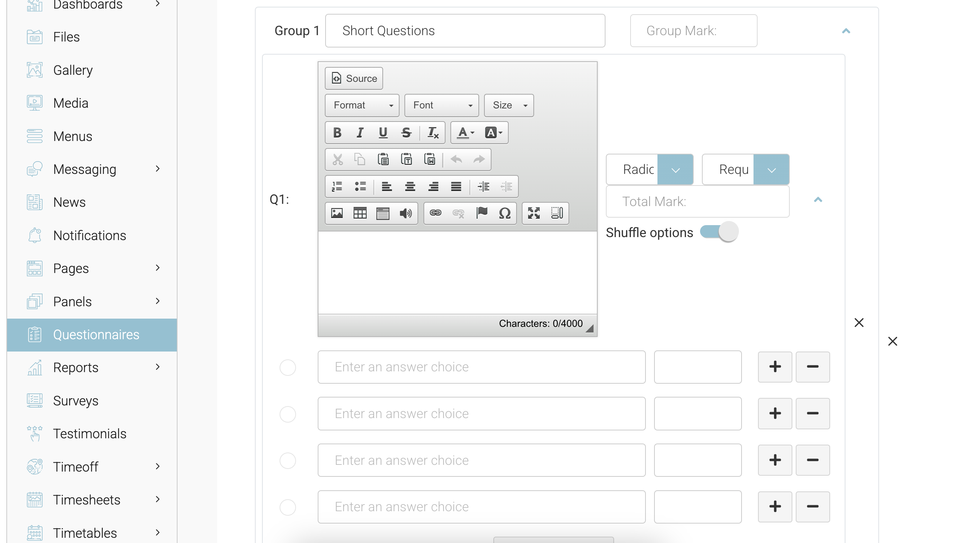Insert an image via the Image icon

(x=337, y=213)
